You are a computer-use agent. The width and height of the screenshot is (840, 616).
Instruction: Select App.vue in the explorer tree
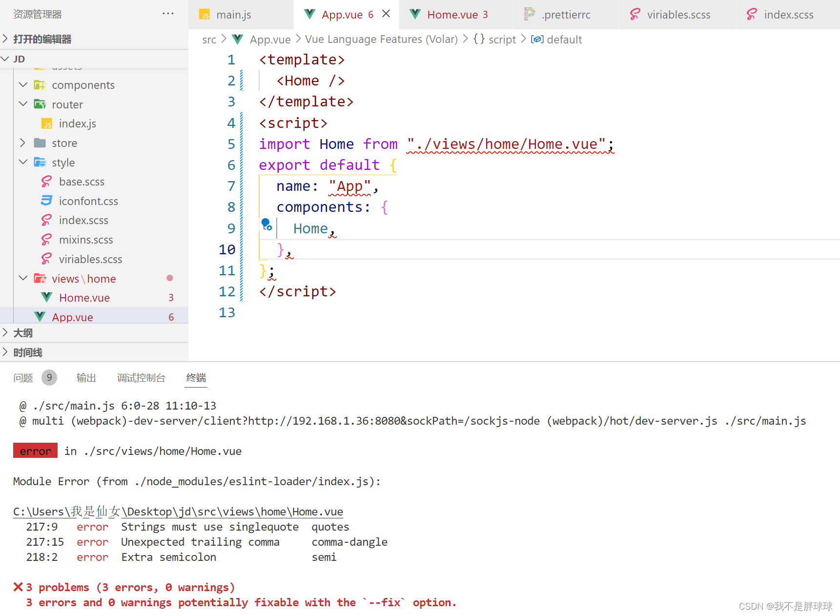tap(72, 317)
